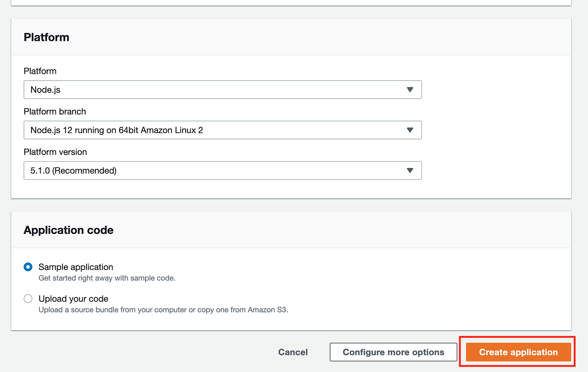The image size is (588, 372).
Task: Click the Platform label above the dropdown
Action: (x=40, y=71)
